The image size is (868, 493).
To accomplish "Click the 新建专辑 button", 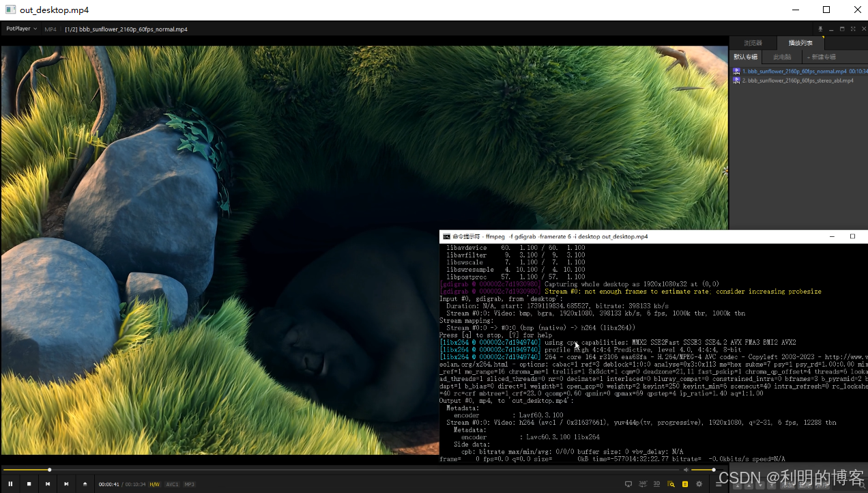I will click(821, 57).
